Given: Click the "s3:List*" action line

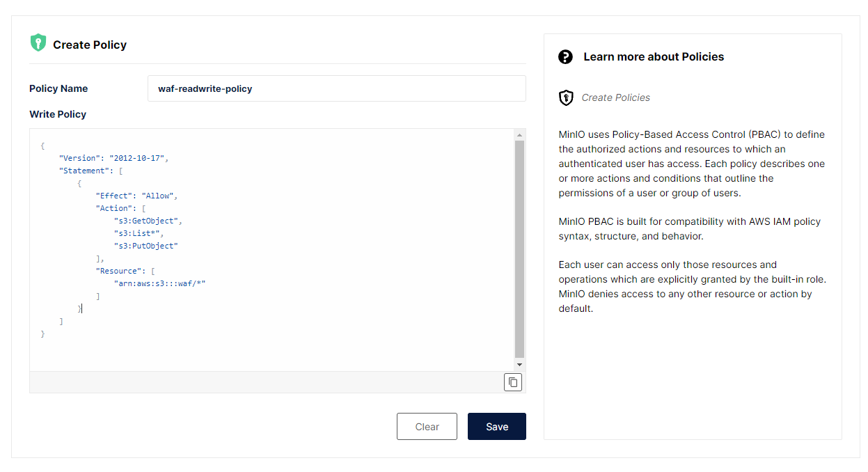Looking at the screenshot, I should 139,233.
